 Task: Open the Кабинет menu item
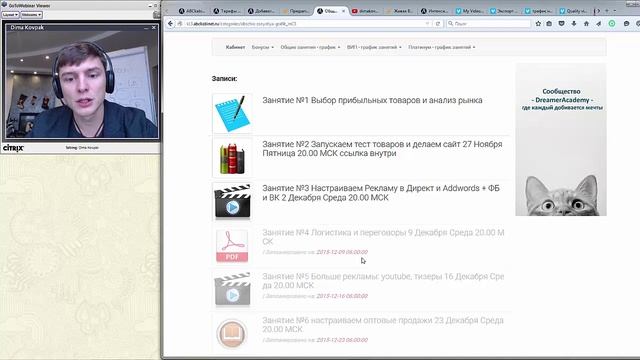tap(236, 47)
